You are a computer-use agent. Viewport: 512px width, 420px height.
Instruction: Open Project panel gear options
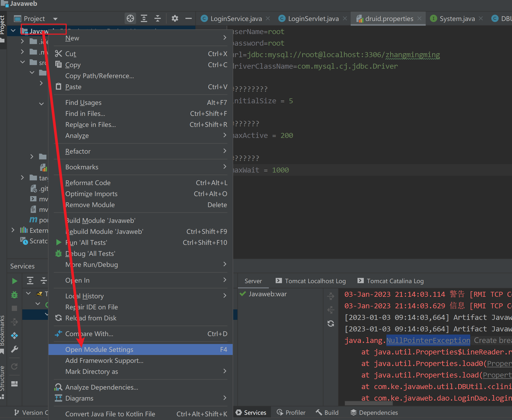coord(175,18)
